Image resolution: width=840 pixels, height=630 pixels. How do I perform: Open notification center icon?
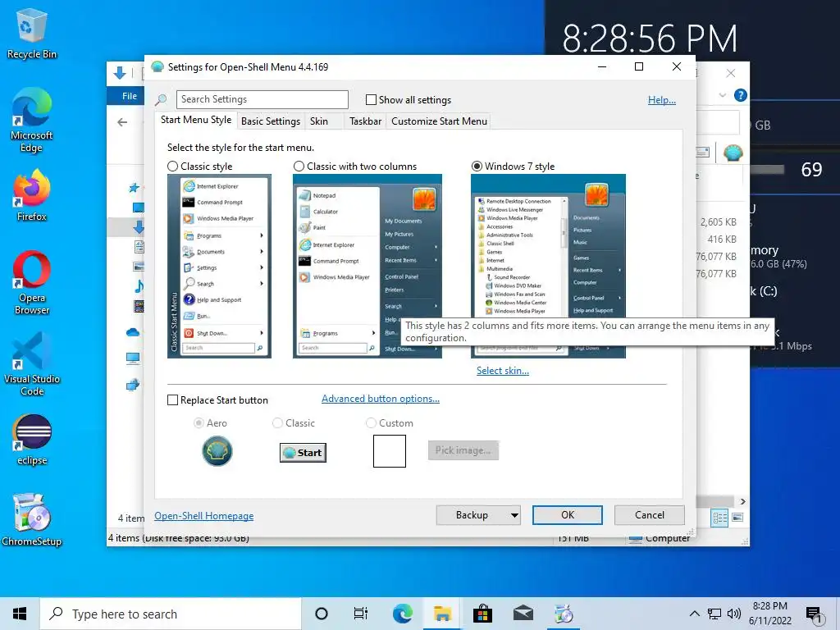(x=815, y=615)
